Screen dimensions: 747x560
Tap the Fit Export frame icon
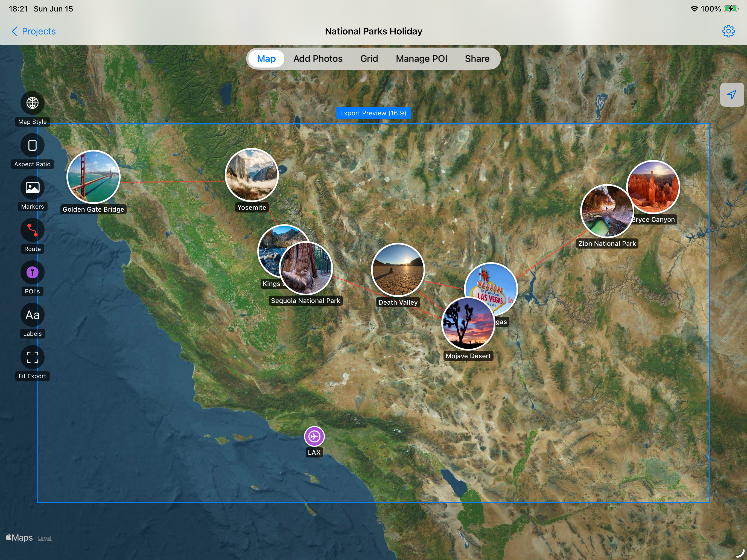(33, 357)
